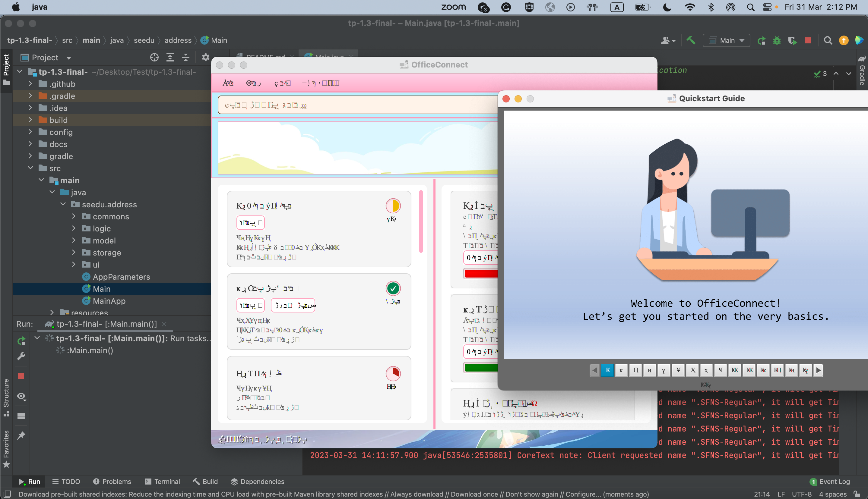868x499 pixels.
Task: Click the Build project hammer icon
Action: [x=691, y=40]
